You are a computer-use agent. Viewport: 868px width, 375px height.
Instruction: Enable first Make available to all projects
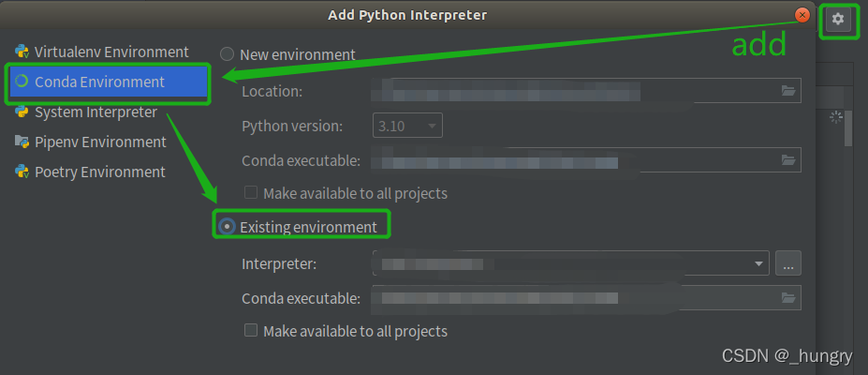pos(251,193)
